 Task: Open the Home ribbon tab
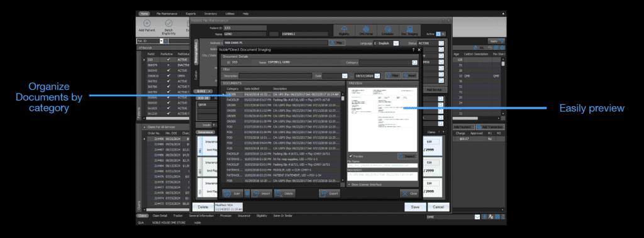144,14
